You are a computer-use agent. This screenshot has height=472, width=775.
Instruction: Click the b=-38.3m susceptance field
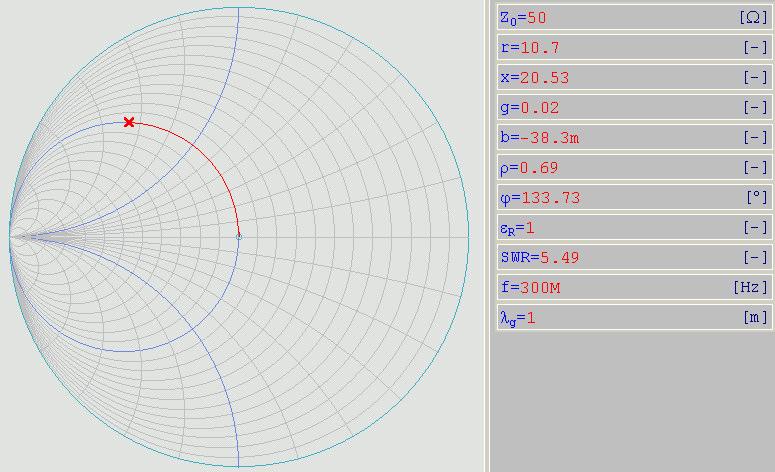coord(634,137)
